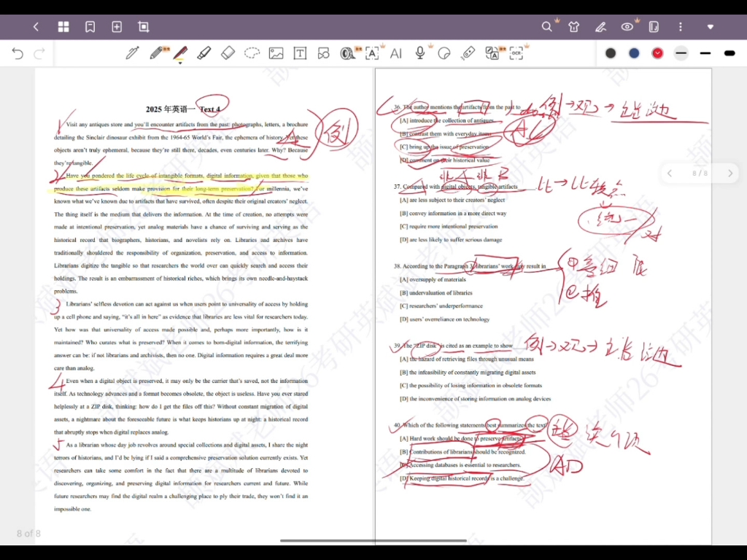Start audio recording with the microphone
This screenshot has height=560, width=747.
[x=419, y=52]
